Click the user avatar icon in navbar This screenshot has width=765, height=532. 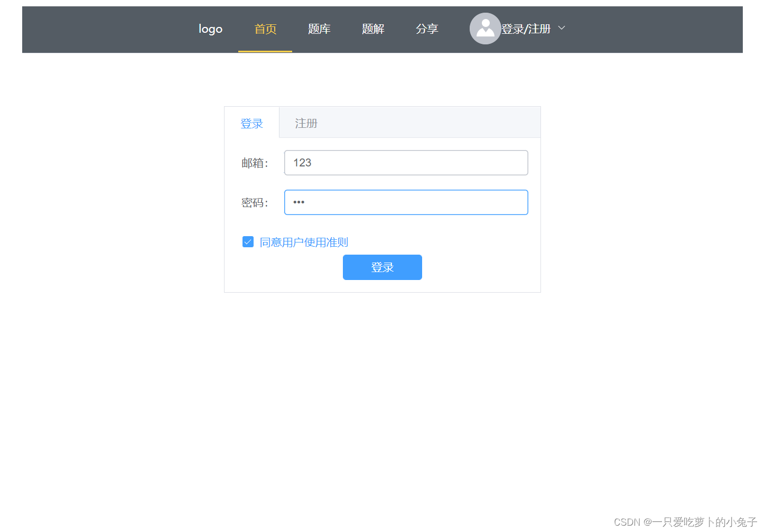(485, 29)
